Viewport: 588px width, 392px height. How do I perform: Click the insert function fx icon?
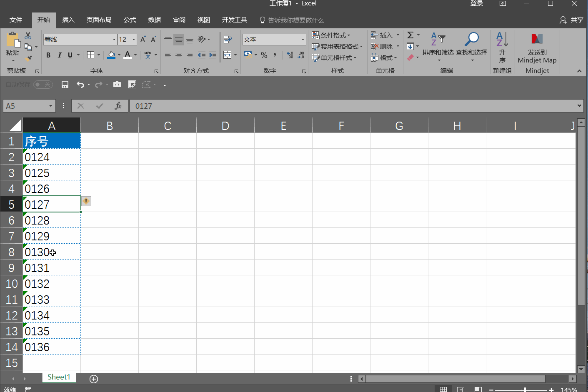(118, 106)
